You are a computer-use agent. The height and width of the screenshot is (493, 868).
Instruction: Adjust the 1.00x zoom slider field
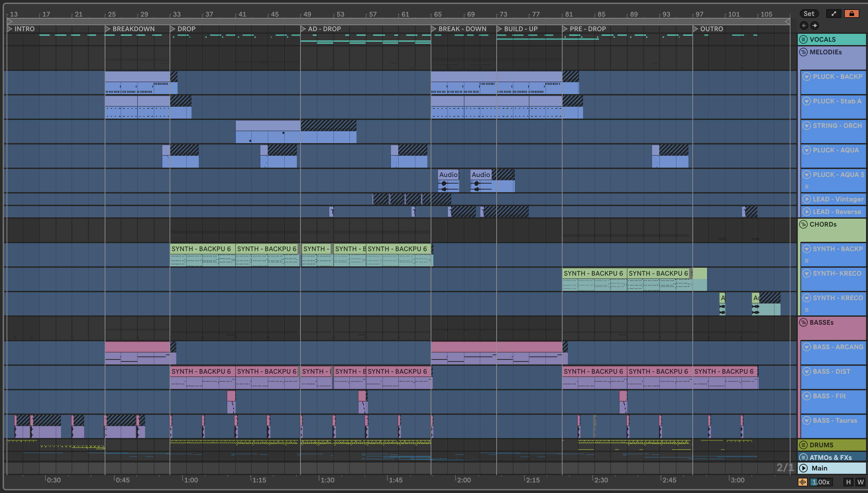tap(821, 482)
